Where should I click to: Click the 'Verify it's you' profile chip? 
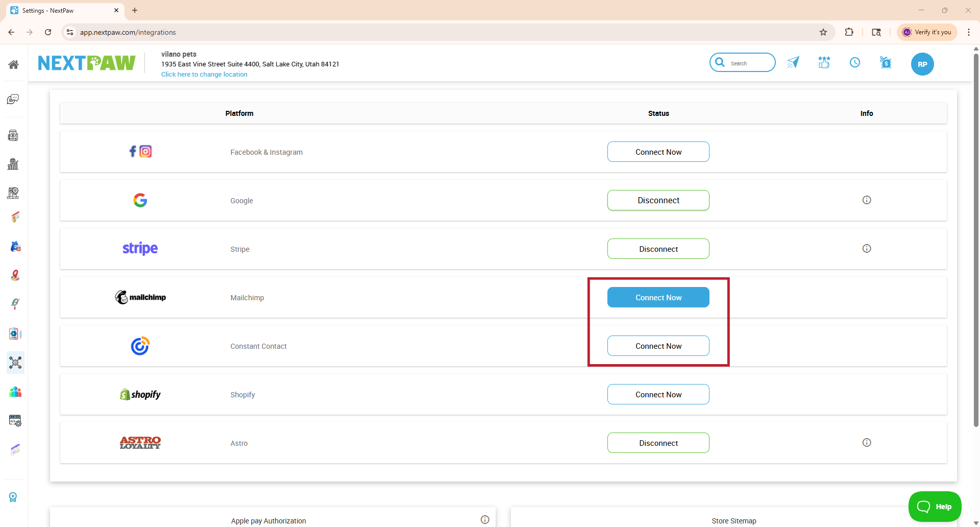927,32
